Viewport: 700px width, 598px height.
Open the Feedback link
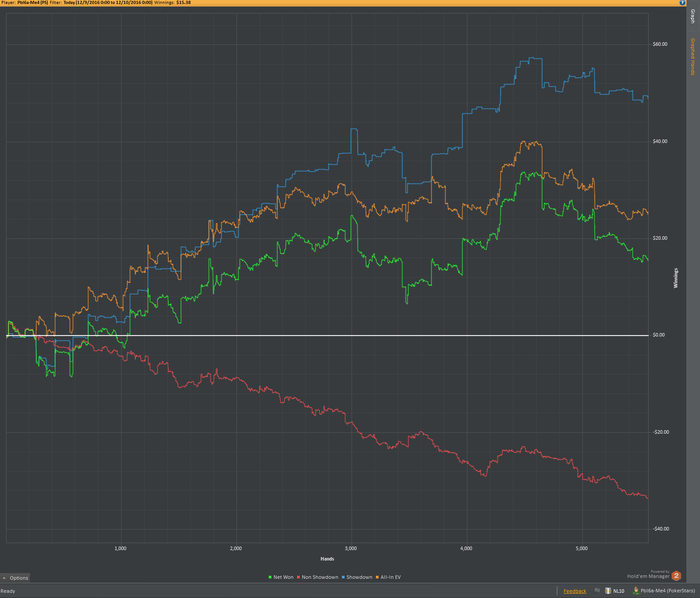tap(575, 591)
